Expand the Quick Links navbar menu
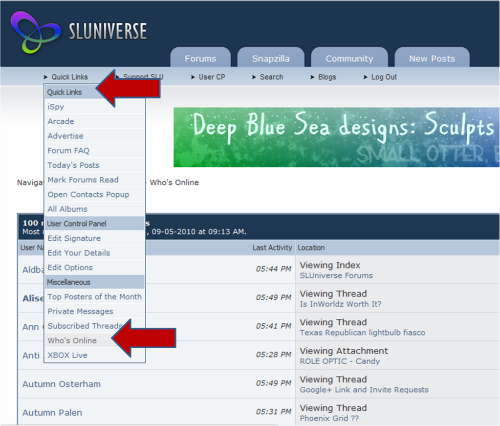 pos(66,77)
